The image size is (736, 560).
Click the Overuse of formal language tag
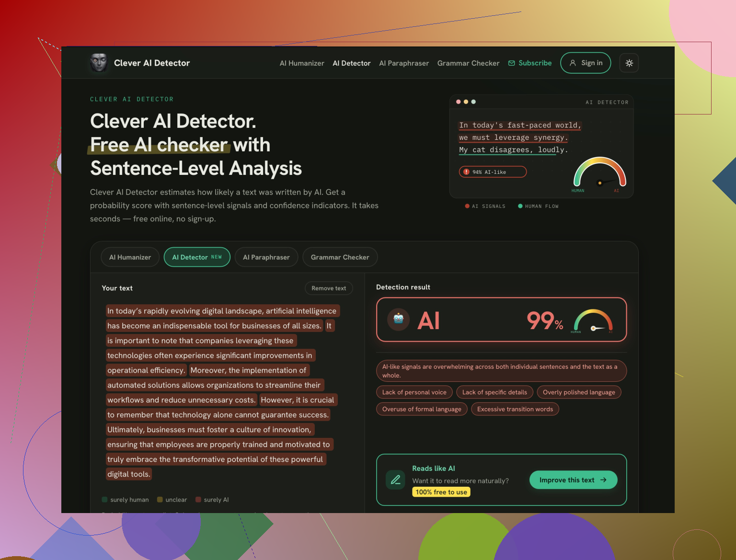click(x=422, y=409)
